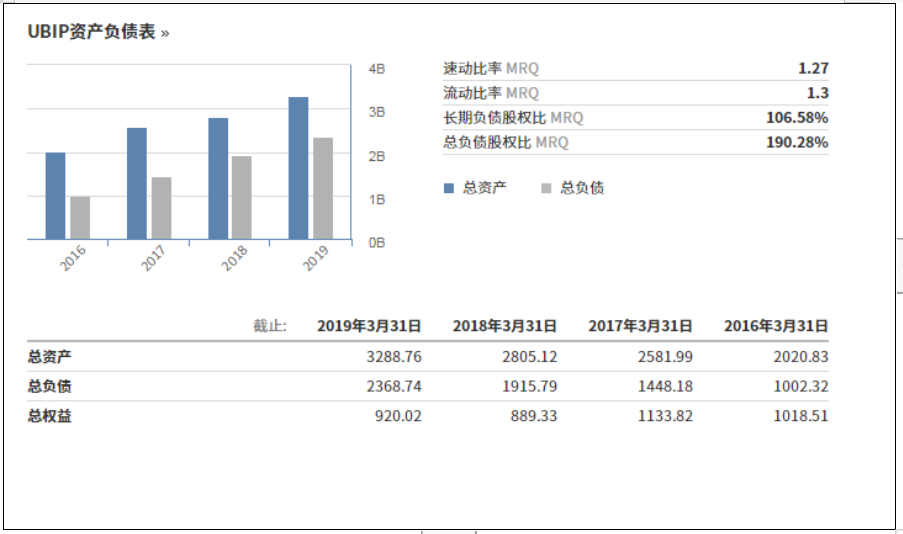Click the 2017 gray total liabilities bar

click(x=161, y=208)
